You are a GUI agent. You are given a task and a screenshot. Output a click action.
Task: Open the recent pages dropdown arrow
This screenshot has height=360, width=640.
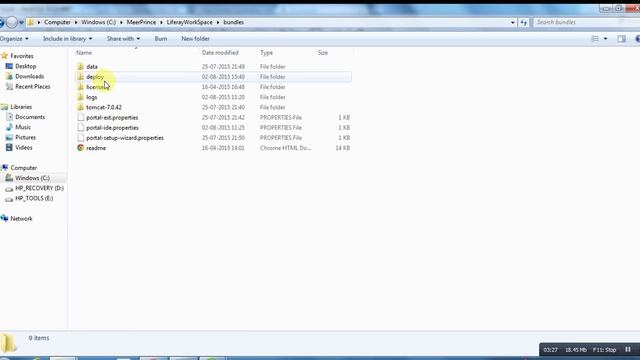22,22
